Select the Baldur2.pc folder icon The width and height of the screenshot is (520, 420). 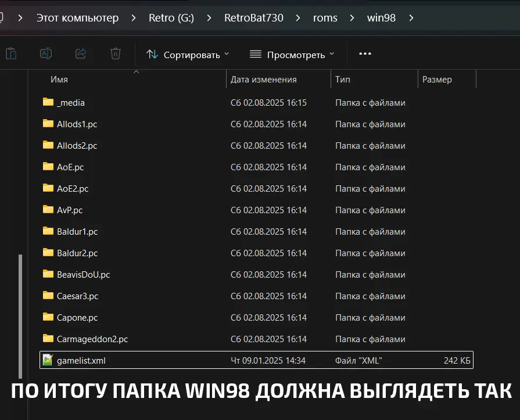point(48,253)
